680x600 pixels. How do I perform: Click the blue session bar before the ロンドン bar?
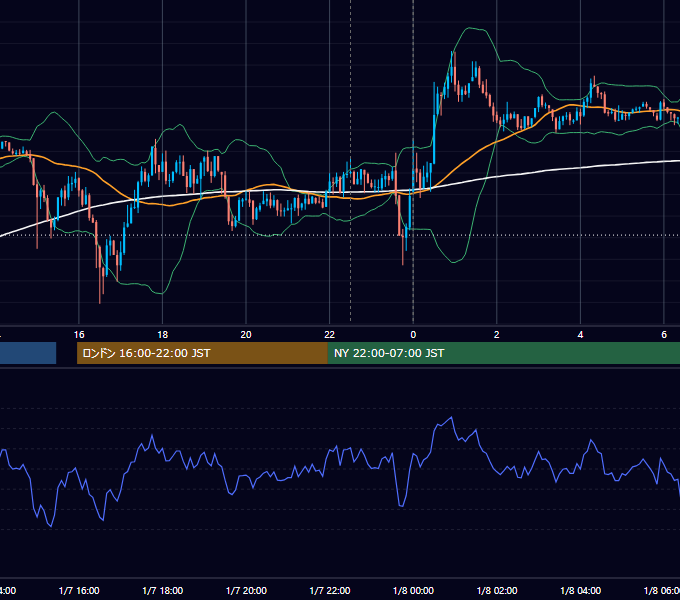click(28, 353)
